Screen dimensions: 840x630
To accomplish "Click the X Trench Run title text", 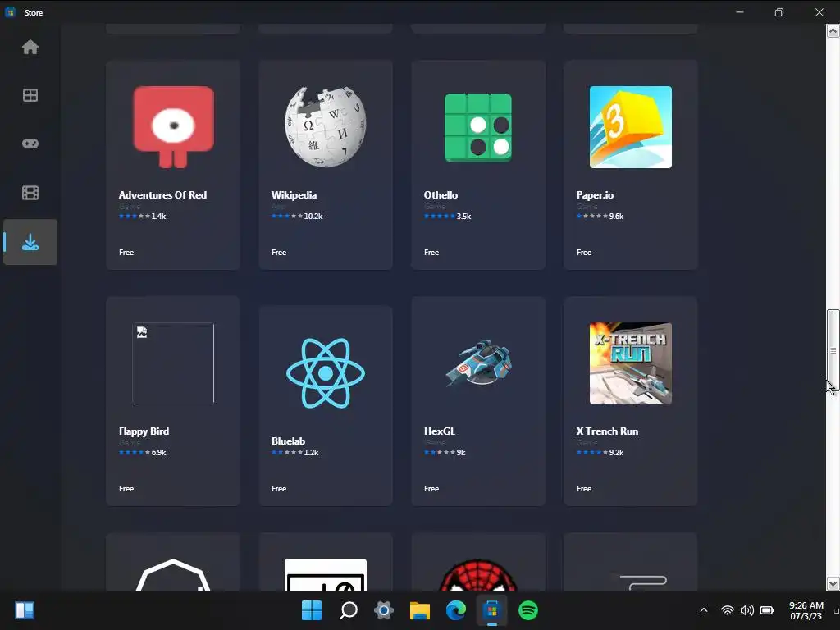I will [608, 431].
